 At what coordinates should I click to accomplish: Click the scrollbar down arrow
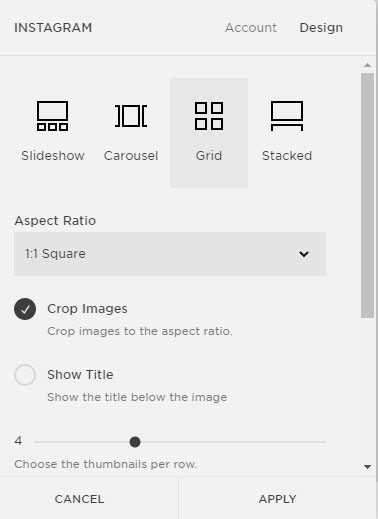coord(367,467)
